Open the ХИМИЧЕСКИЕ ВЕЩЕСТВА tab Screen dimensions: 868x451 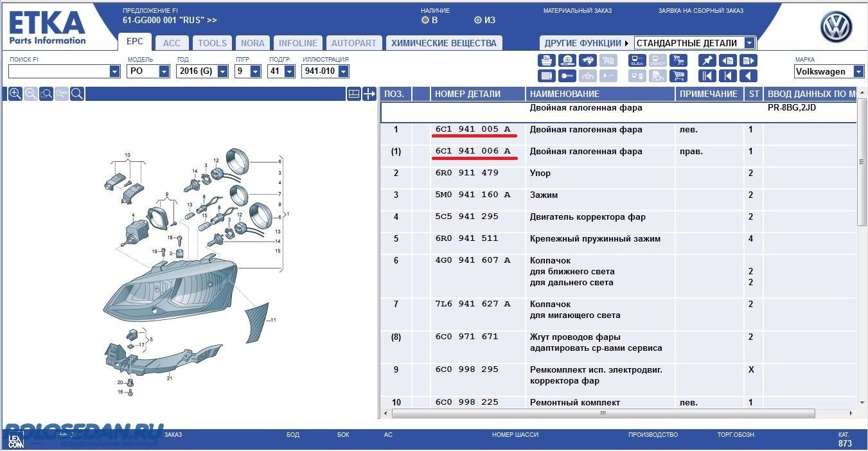pyautogui.click(x=443, y=43)
